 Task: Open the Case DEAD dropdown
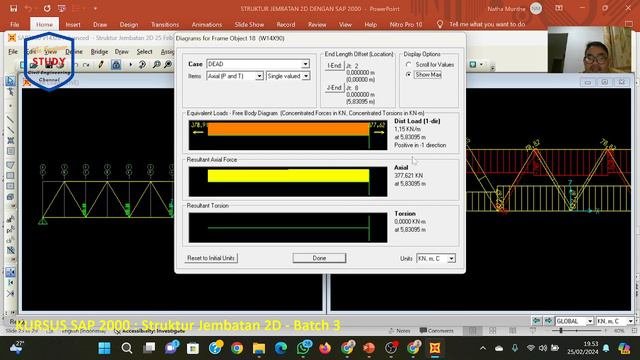click(305, 64)
